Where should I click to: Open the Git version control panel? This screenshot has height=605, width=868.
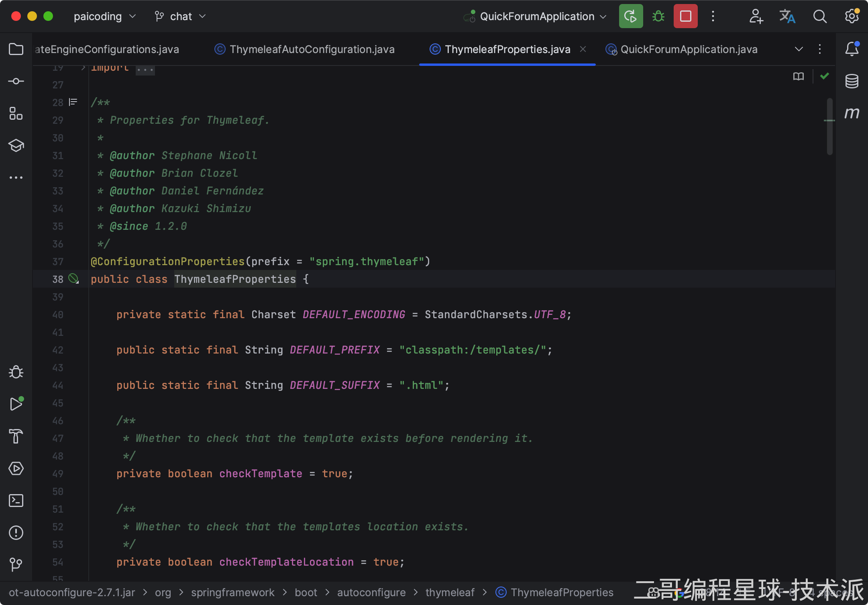tap(16, 564)
